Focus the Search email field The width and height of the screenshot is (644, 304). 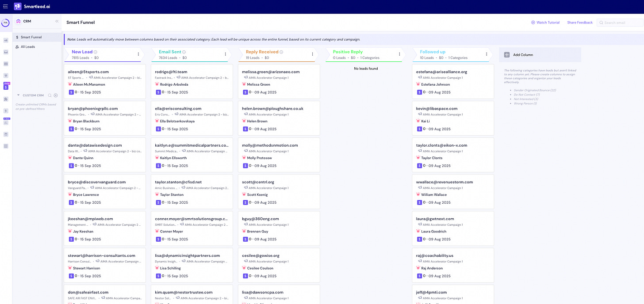click(620, 23)
